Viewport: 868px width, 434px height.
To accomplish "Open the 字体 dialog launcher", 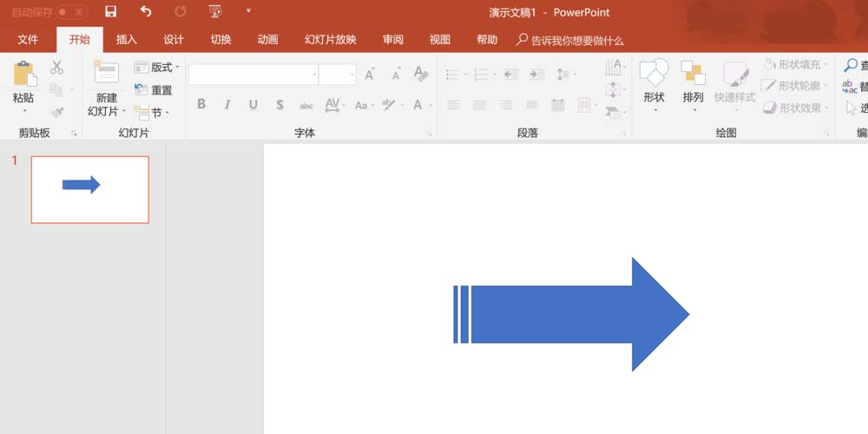I will 429,134.
